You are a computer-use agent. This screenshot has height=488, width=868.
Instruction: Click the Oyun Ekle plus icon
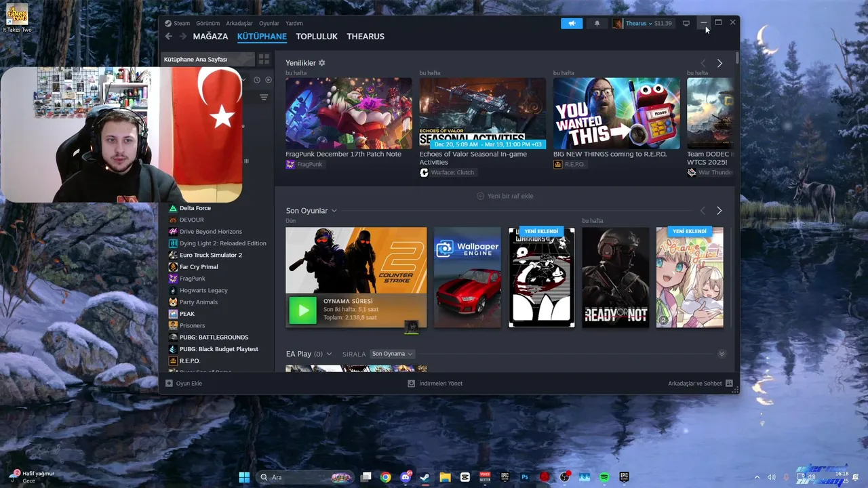click(x=169, y=383)
